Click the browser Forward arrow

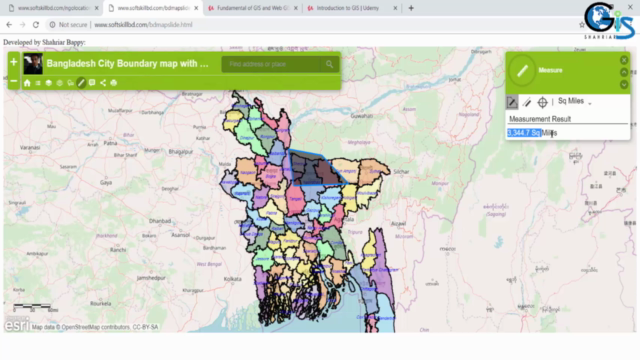click(22, 25)
